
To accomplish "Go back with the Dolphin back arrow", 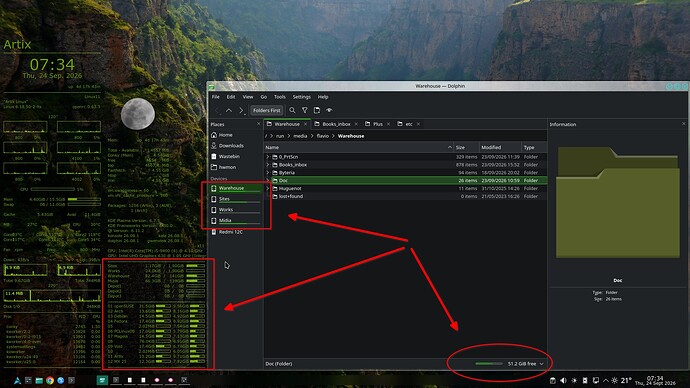I will tap(217, 110).
